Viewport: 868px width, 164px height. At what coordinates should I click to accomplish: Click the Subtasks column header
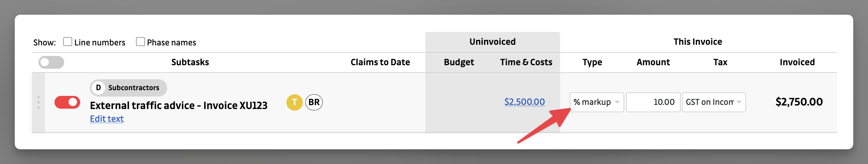pyautogui.click(x=190, y=62)
